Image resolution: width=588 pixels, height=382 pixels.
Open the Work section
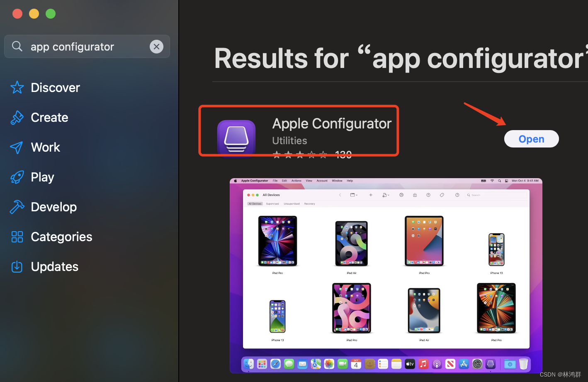[x=46, y=147]
